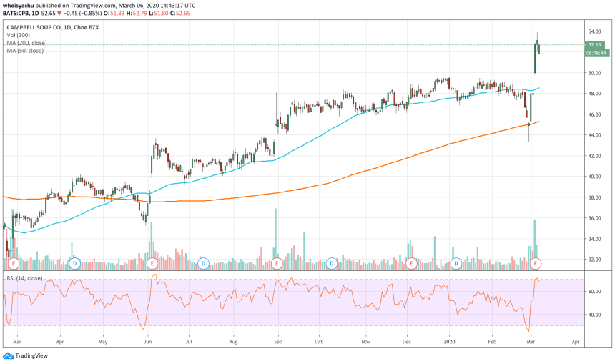Click the current price tag 52.65
This screenshot has width=615, height=364.
point(594,45)
